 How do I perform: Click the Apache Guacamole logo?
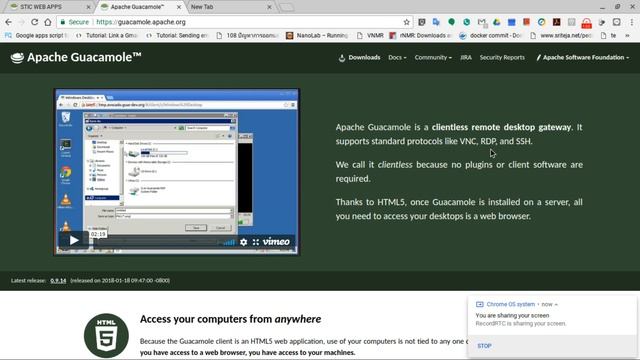(76, 57)
